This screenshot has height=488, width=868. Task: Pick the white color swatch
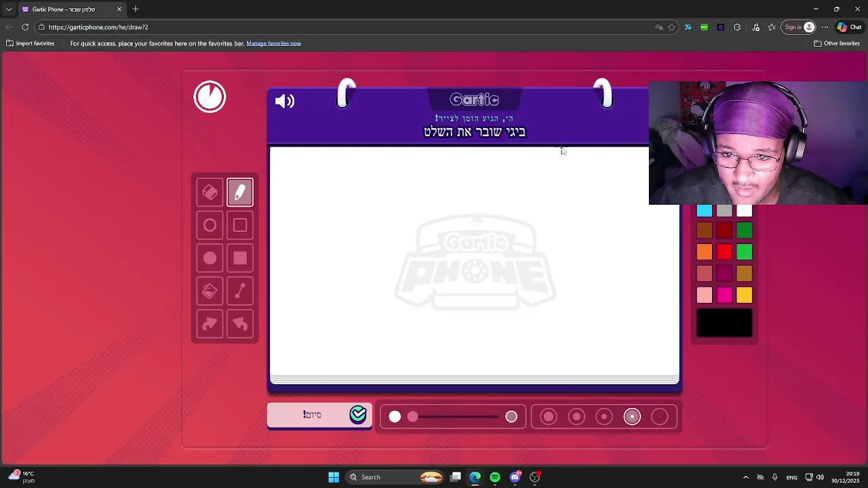(x=745, y=211)
